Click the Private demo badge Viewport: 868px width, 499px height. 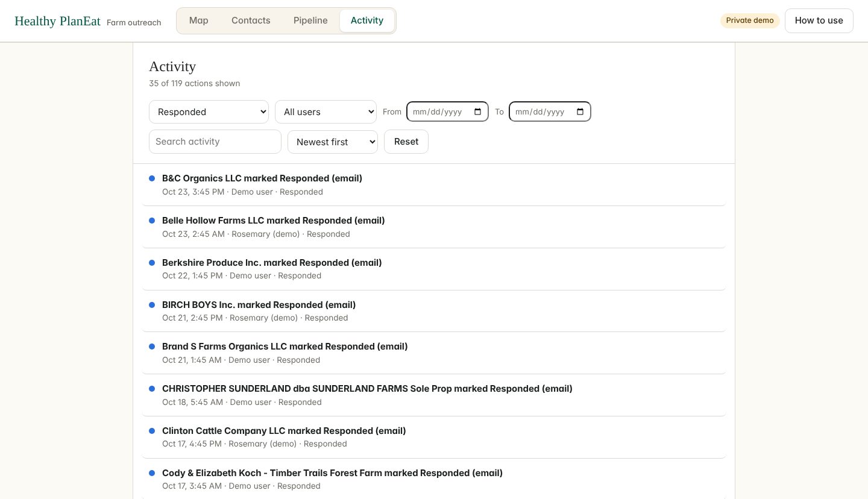[750, 20]
